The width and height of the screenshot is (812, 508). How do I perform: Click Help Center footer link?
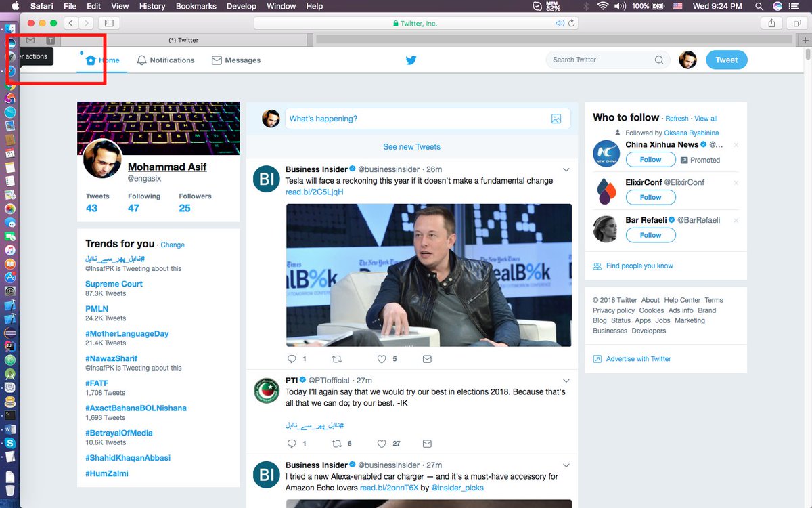(682, 300)
